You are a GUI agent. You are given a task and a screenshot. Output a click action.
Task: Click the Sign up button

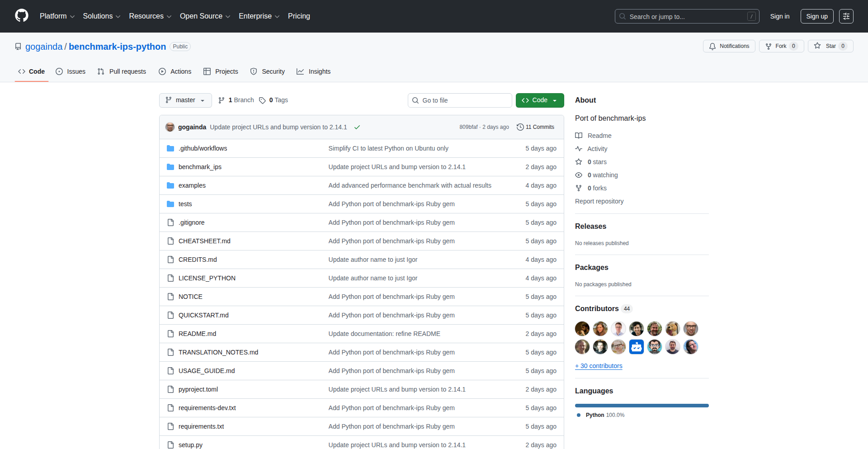[x=816, y=16]
